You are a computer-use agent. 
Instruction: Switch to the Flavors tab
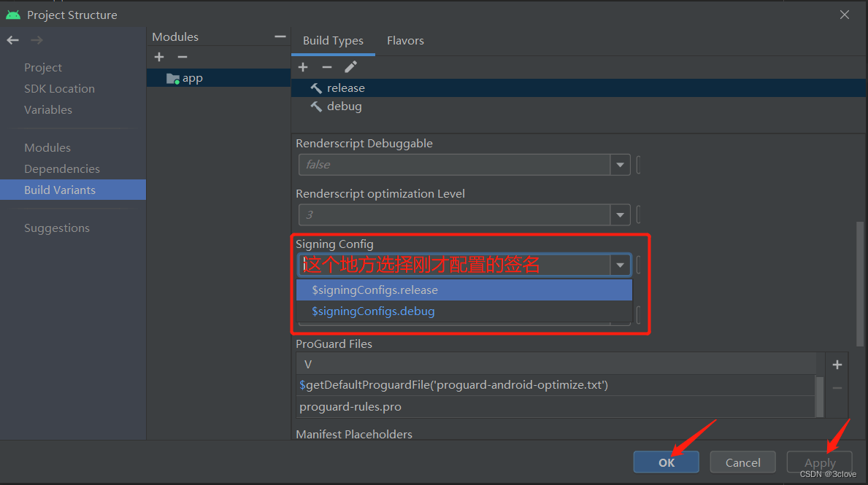click(405, 40)
